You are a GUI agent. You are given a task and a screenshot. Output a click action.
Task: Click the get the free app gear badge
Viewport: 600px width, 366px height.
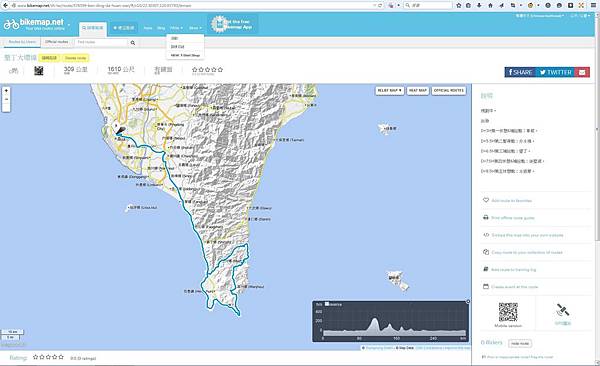click(219, 25)
